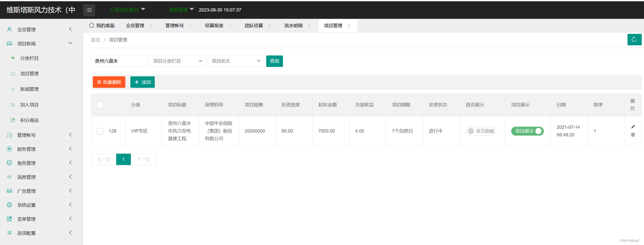Click the 广告管理 image icon in sidebar
The width and height of the screenshot is (644, 245).
point(9,191)
